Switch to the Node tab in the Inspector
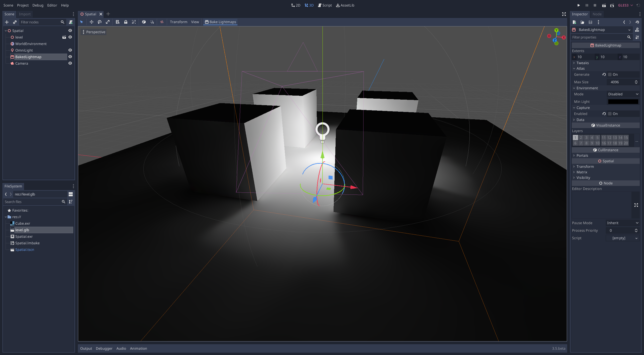This screenshot has height=355, width=644. (596, 14)
